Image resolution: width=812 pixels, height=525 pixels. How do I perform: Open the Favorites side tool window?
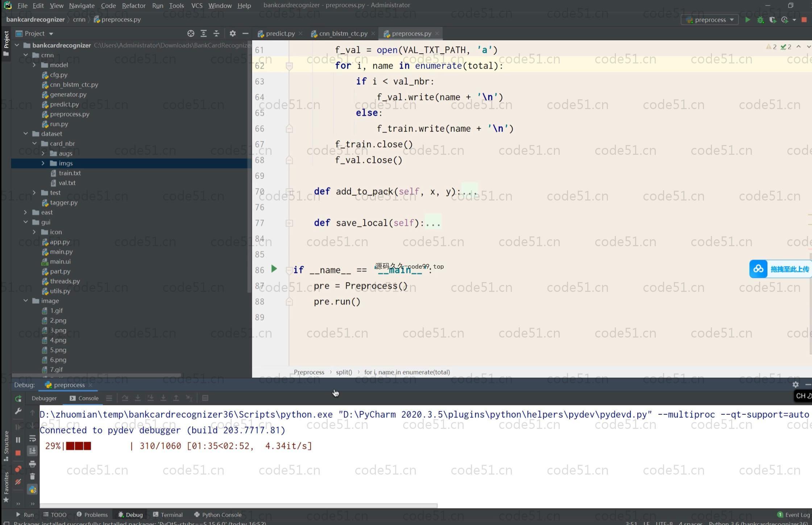coord(6,487)
